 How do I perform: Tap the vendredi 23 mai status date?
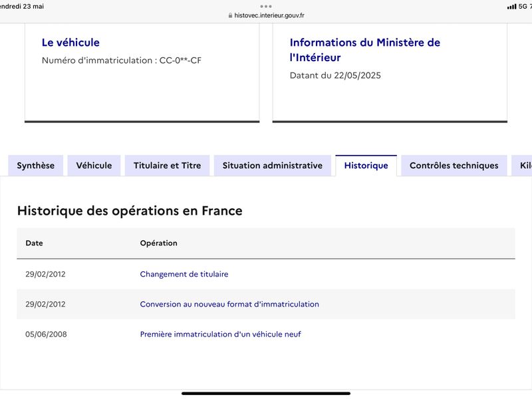pyautogui.click(x=22, y=6)
